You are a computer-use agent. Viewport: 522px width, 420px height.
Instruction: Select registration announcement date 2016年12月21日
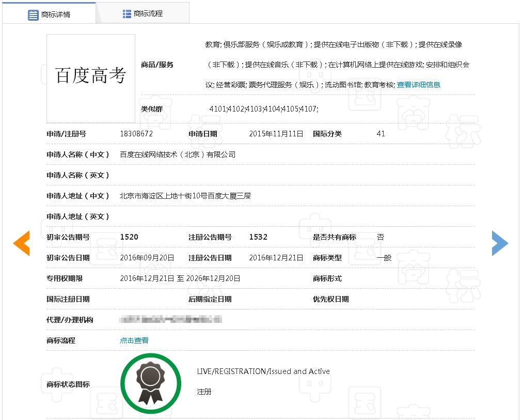tap(276, 258)
